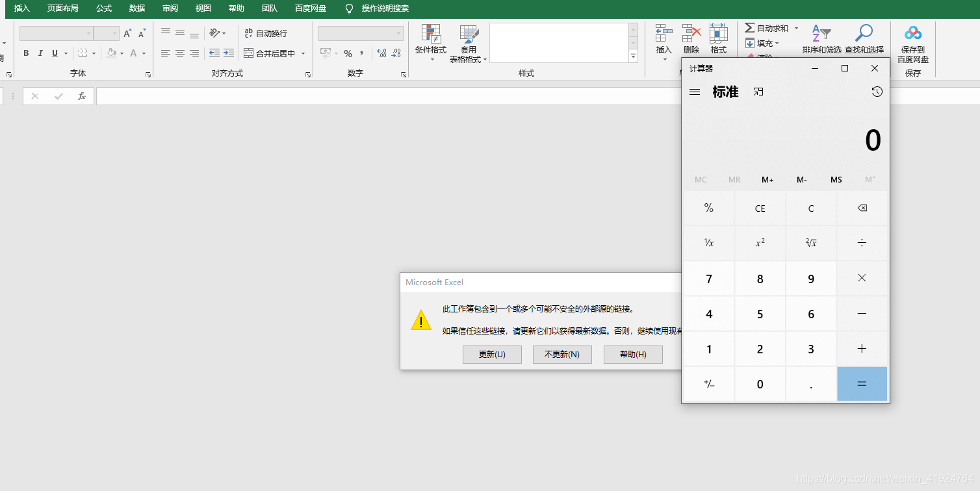Open the number format combo box
This screenshot has height=491, width=980.
coord(361,34)
